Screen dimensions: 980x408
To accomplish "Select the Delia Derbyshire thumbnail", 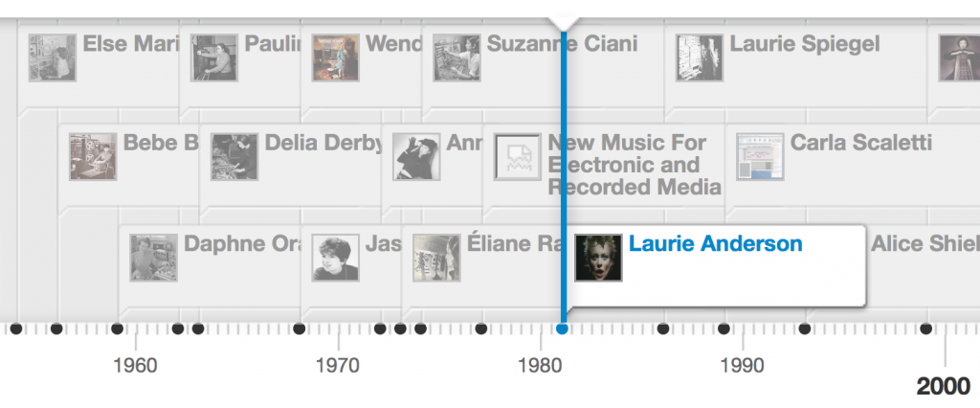I will click(x=234, y=157).
